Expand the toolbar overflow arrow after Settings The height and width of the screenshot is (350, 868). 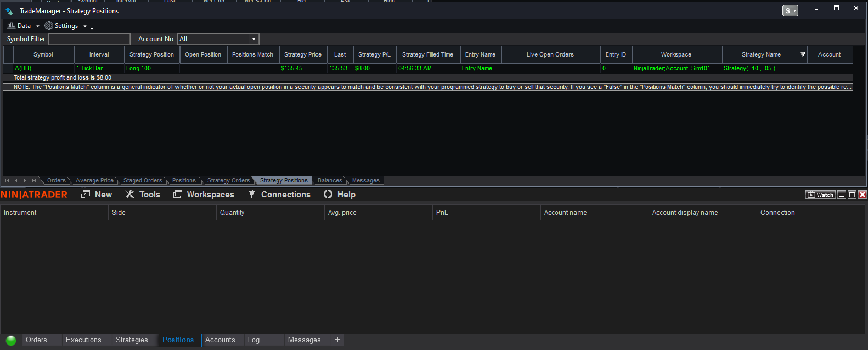click(x=92, y=27)
